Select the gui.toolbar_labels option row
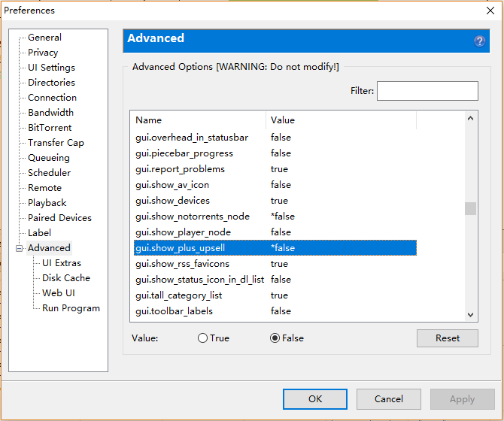504x421 pixels. tap(174, 311)
